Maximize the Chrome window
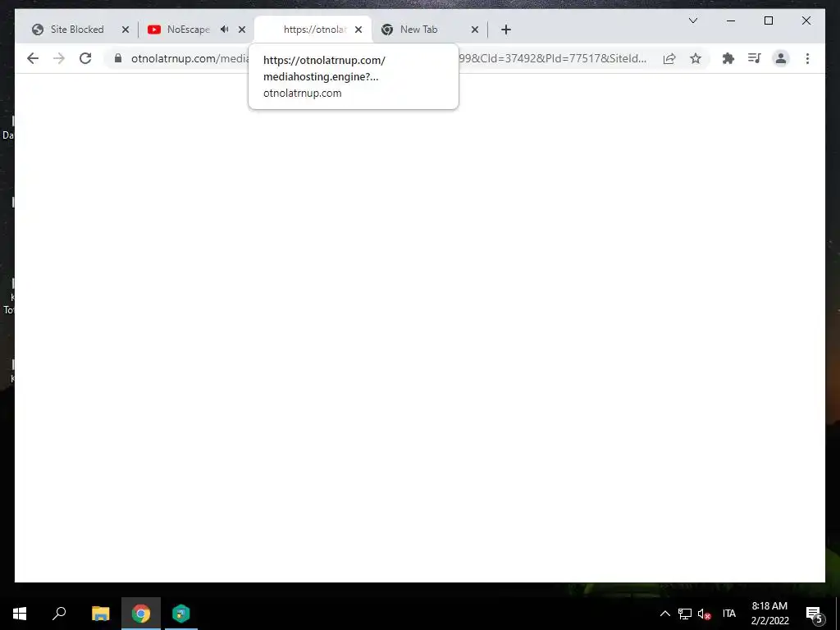 (768, 21)
